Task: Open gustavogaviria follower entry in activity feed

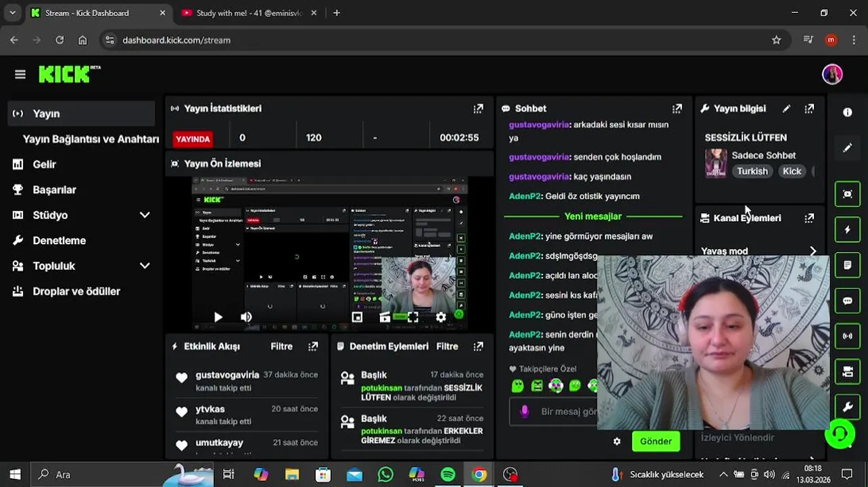Action: pos(247,380)
